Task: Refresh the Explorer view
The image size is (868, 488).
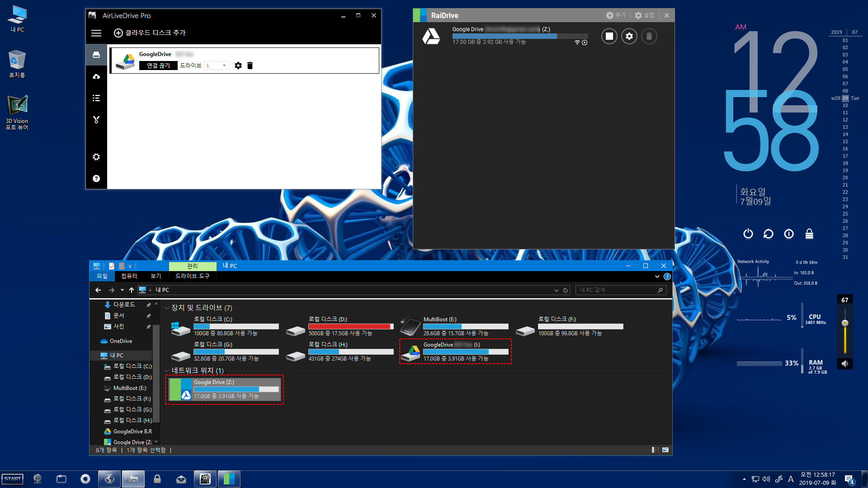Action: pyautogui.click(x=566, y=291)
